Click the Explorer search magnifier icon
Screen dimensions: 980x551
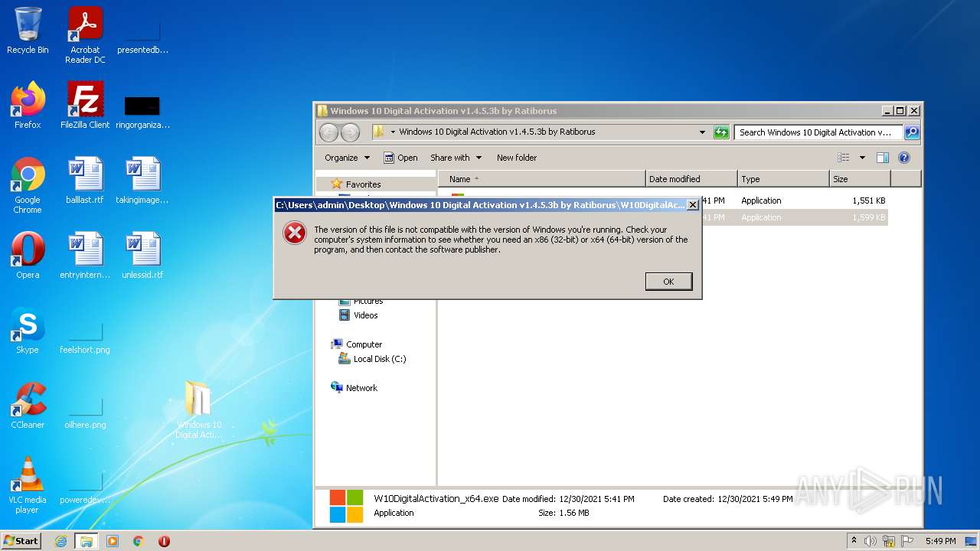[911, 132]
